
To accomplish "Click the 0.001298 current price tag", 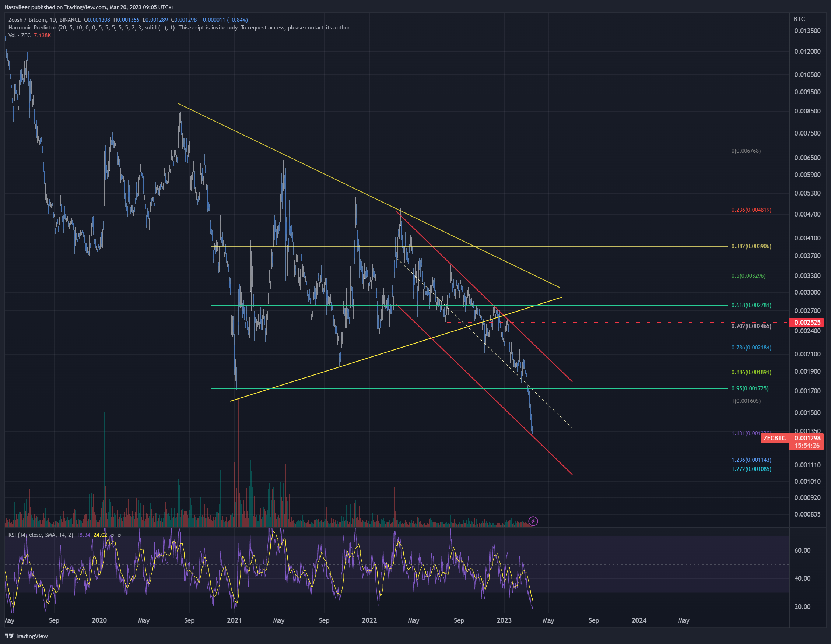I will (x=807, y=438).
